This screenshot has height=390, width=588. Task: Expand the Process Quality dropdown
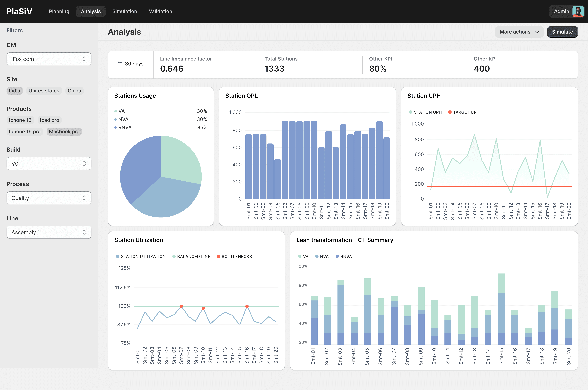tap(49, 198)
